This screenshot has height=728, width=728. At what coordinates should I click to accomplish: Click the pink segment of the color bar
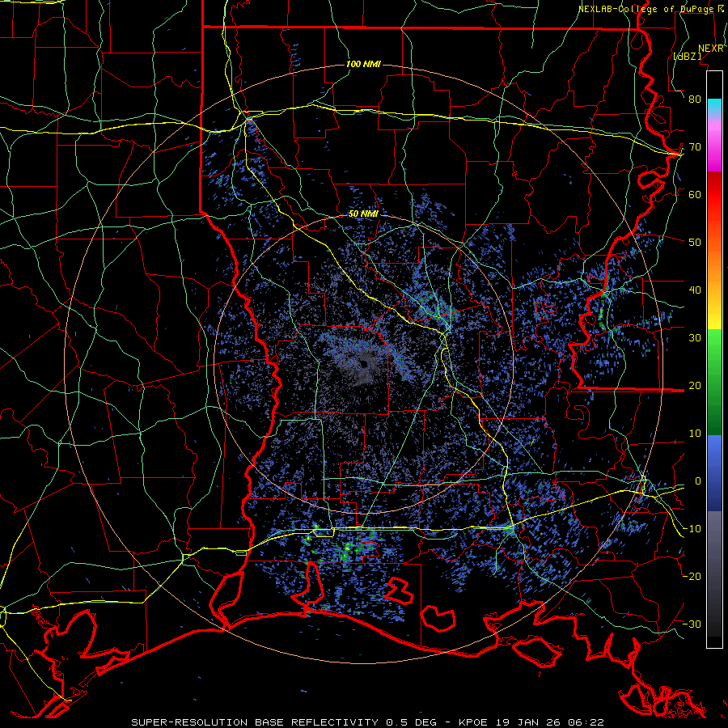(714, 144)
